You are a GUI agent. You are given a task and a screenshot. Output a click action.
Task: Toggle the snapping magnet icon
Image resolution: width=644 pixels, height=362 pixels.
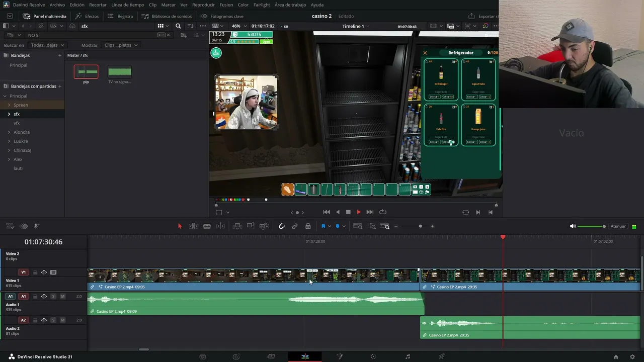(x=282, y=226)
